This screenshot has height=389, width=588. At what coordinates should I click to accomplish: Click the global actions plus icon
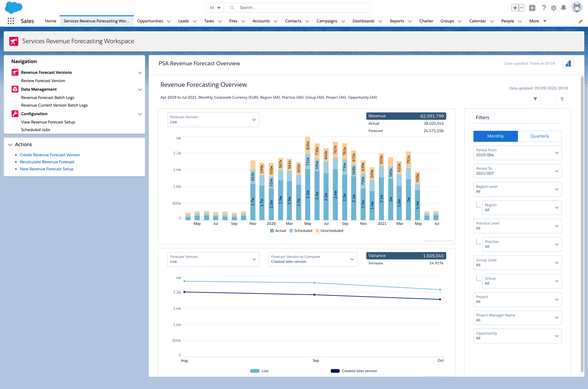[x=532, y=8]
